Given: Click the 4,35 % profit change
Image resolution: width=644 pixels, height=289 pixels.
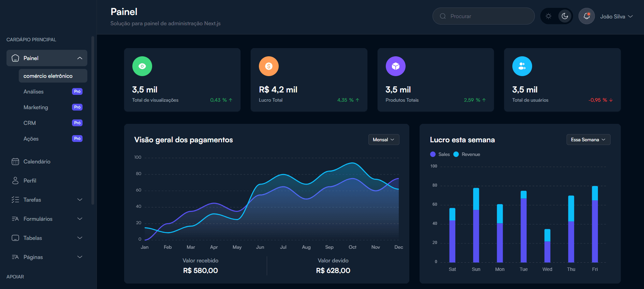Looking at the screenshot, I should 348,100.
